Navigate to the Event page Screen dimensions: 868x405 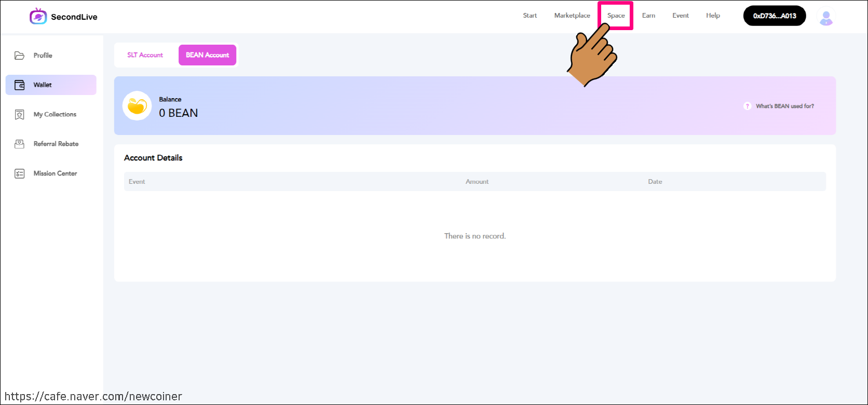(x=681, y=16)
